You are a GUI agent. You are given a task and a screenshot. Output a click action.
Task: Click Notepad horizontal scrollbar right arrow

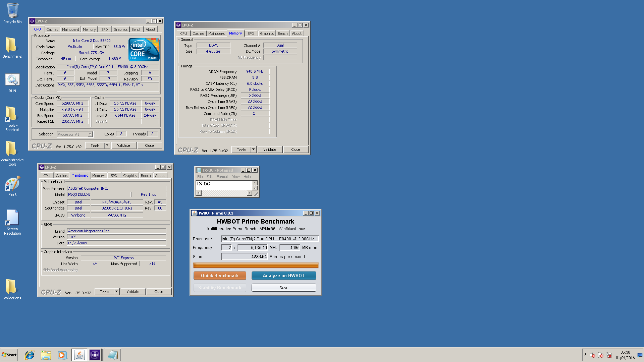coord(249,193)
